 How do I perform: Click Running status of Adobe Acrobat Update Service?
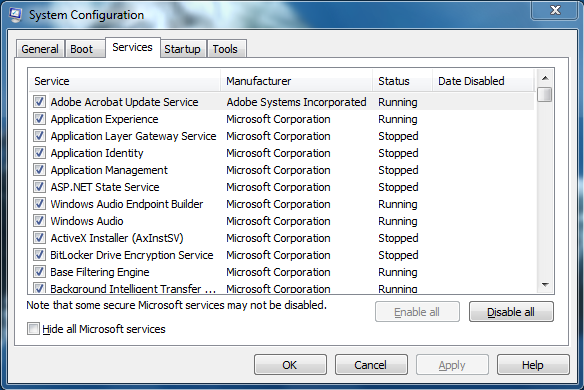pos(398,102)
